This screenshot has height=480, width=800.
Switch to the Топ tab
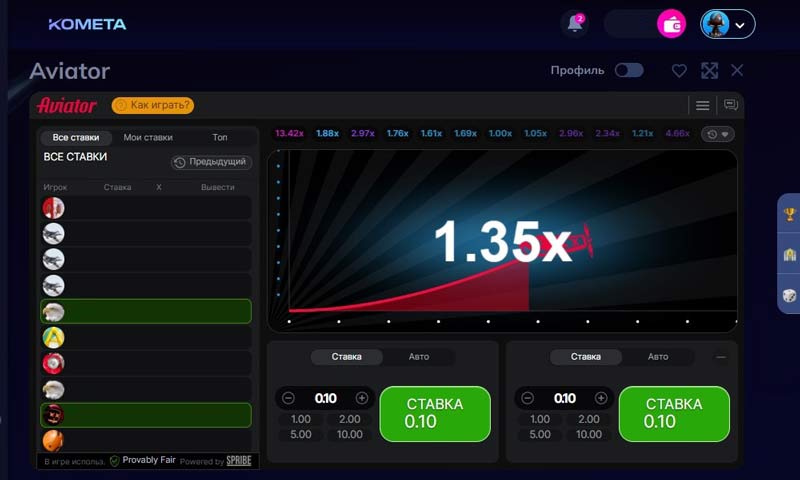tap(220, 138)
